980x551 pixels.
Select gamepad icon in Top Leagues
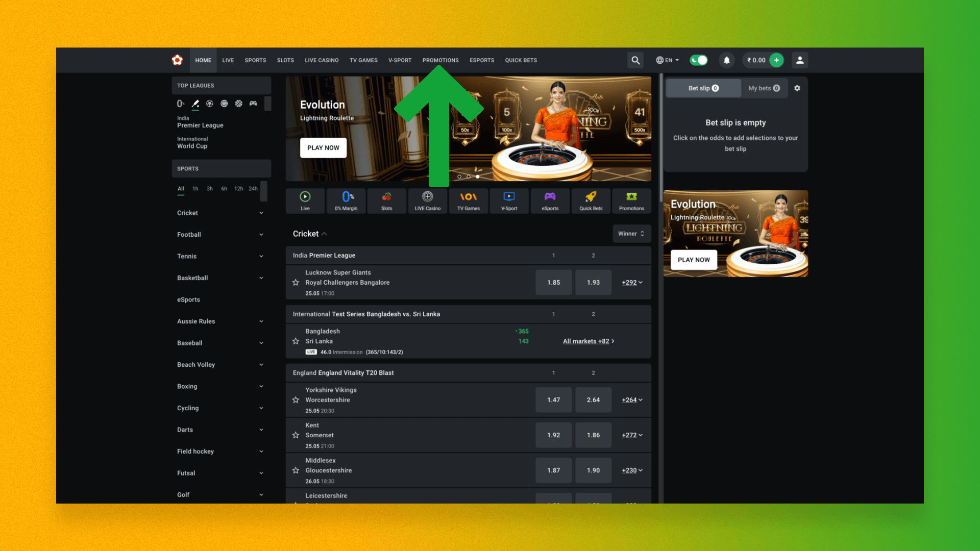pos(253,104)
